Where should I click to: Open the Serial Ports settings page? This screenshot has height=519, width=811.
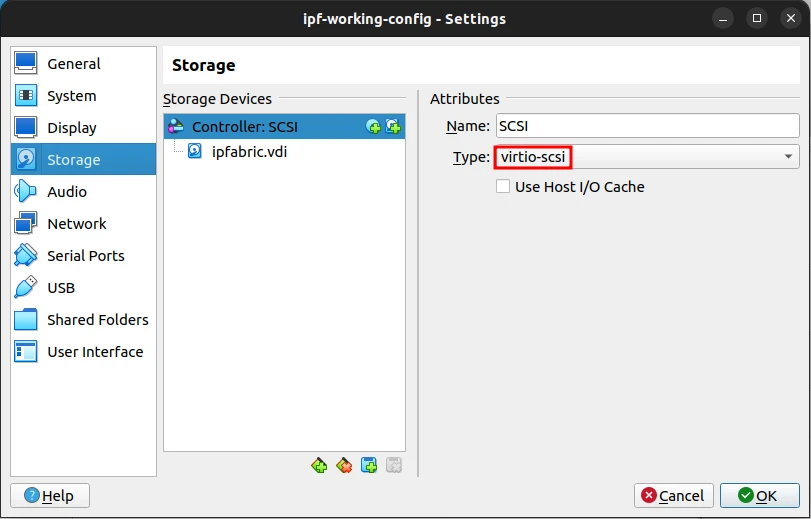(85, 256)
